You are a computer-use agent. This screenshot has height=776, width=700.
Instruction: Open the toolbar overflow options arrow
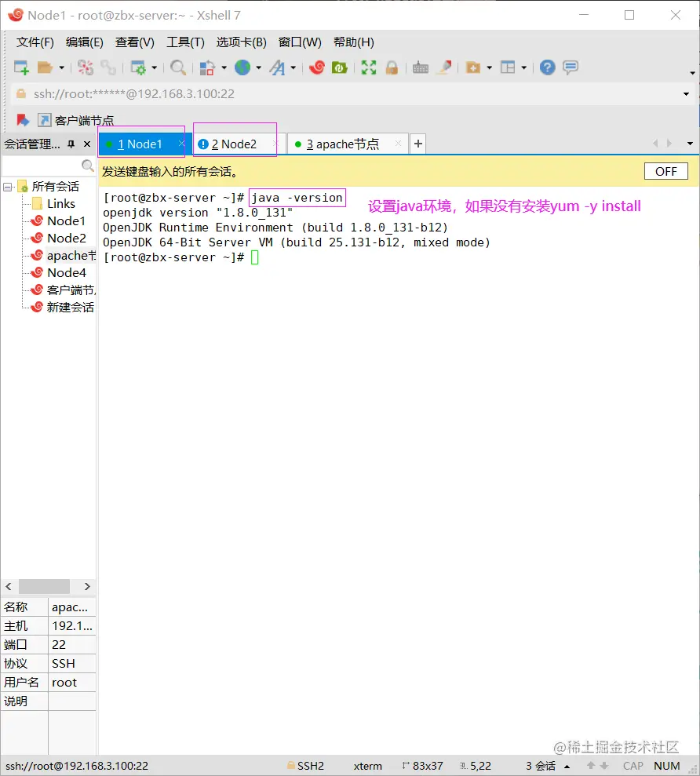click(x=693, y=73)
